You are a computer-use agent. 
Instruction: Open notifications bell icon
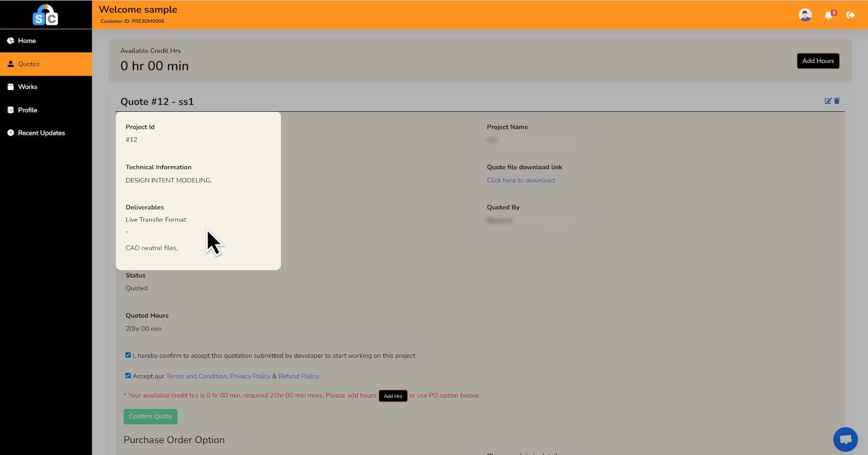click(828, 15)
